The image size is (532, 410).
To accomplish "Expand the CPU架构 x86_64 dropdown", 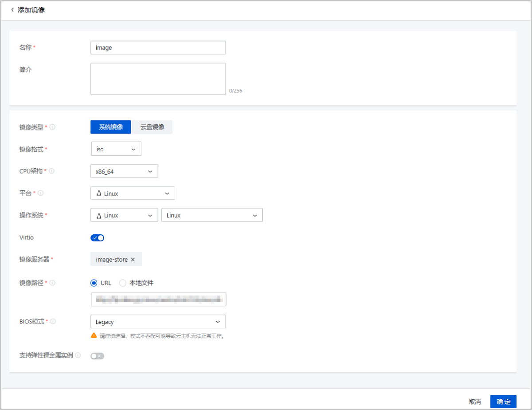I will click(124, 171).
